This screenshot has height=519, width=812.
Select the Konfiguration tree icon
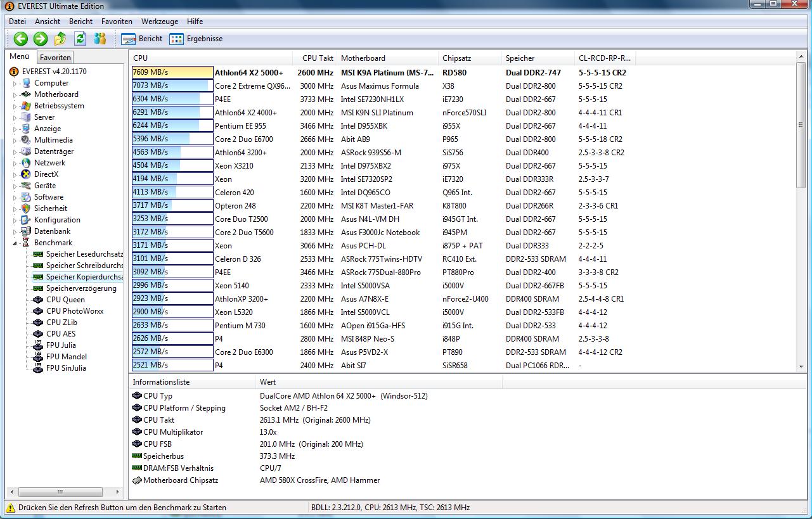coord(26,220)
